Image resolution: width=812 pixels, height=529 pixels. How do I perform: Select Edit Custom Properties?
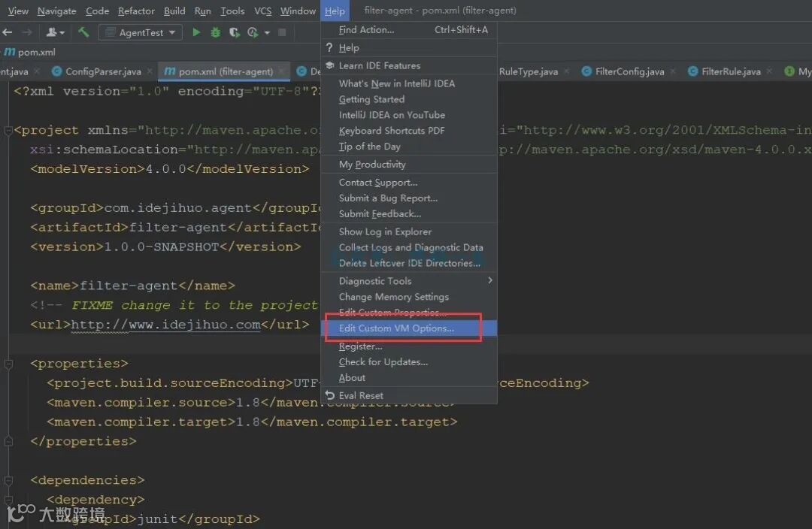[409, 312]
